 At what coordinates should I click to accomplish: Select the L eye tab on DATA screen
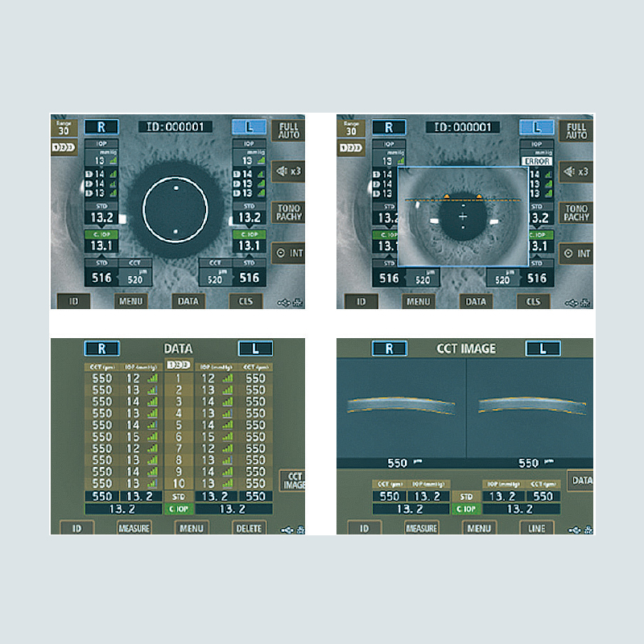[x=255, y=349]
